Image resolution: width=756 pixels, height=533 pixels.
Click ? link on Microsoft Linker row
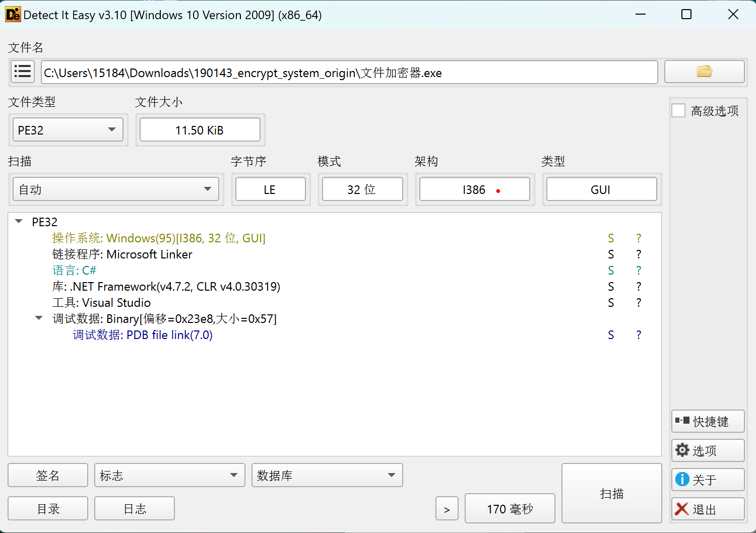click(639, 254)
